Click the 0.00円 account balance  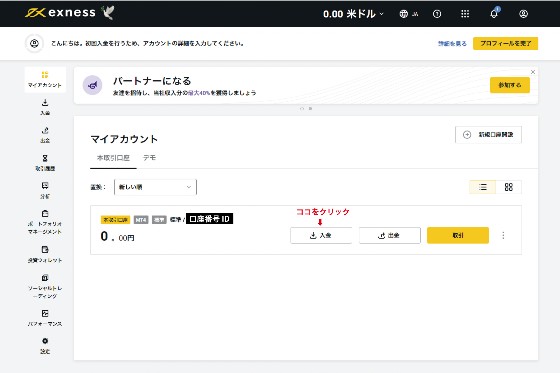coord(118,237)
